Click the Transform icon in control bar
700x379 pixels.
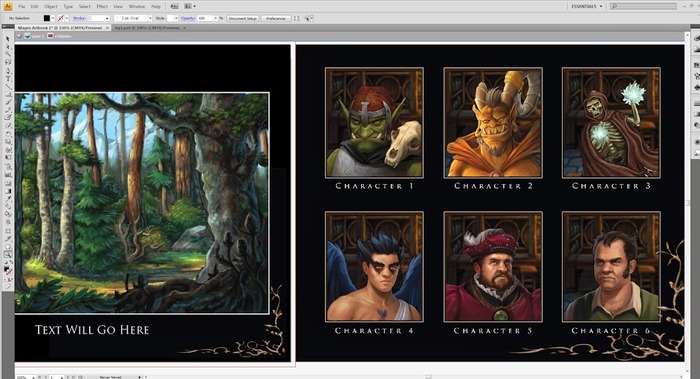(308, 18)
